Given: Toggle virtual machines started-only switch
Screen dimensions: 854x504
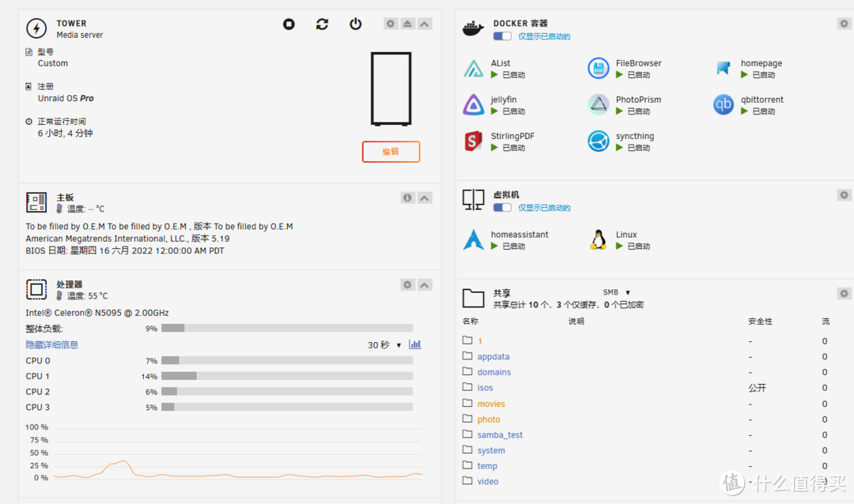Looking at the screenshot, I should (x=502, y=208).
